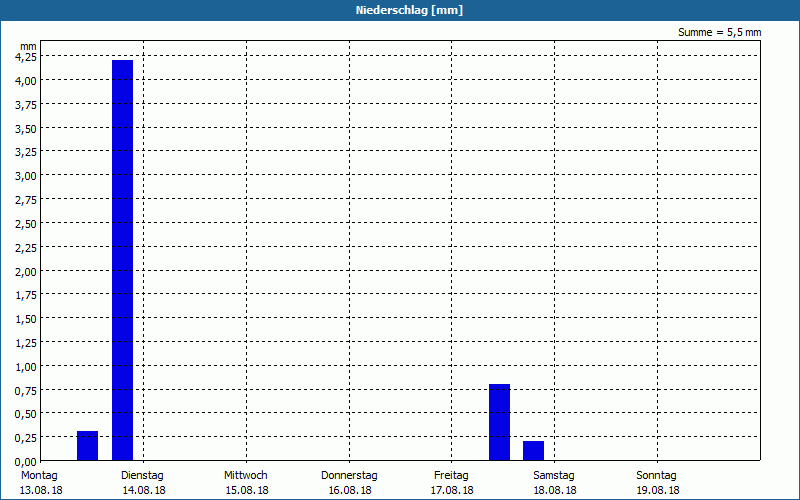Image resolution: width=800 pixels, height=500 pixels.
Task: Click the mm unit label above y-axis
Action: [29, 46]
